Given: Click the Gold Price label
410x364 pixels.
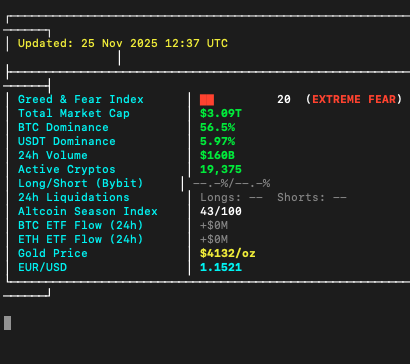Looking at the screenshot, I should click(x=53, y=253).
